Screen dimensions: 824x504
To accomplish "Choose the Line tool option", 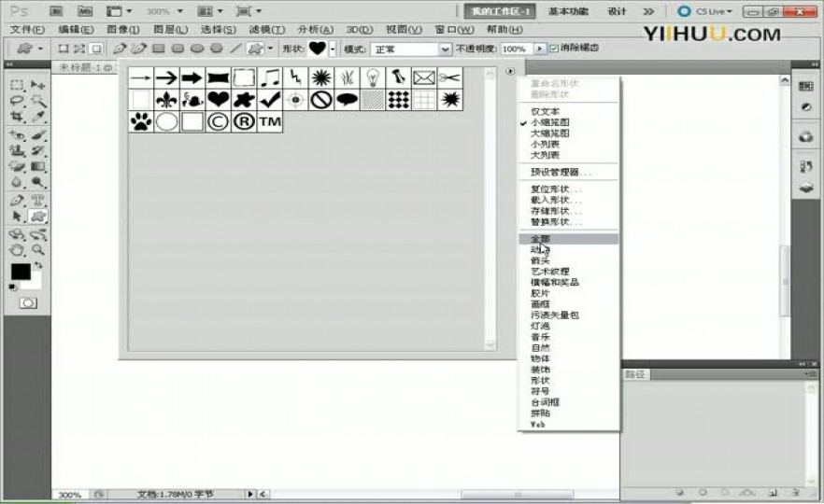I will (x=236, y=49).
